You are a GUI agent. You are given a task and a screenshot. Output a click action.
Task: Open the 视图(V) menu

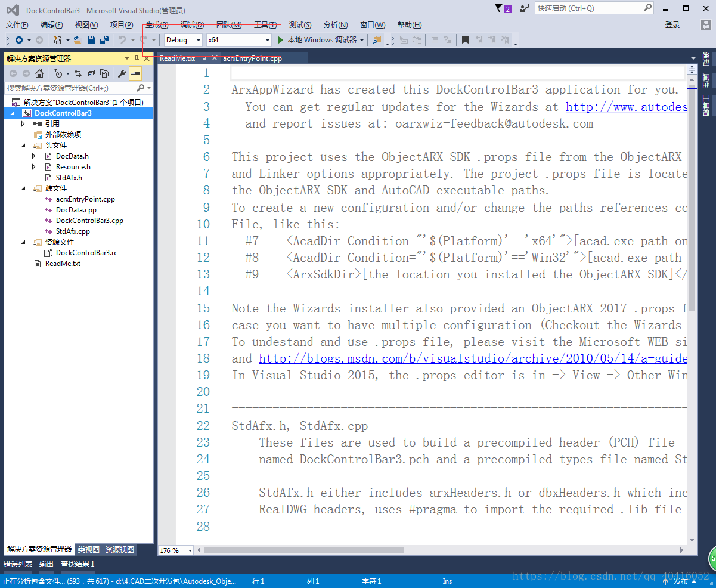[86, 24]
